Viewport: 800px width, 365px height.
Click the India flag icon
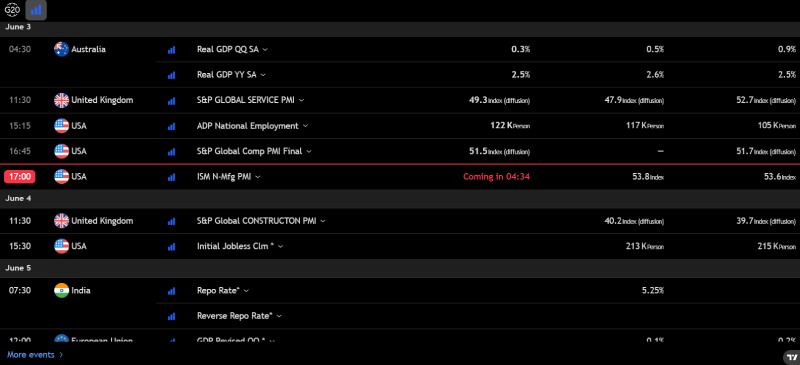[x=61, y=291]
